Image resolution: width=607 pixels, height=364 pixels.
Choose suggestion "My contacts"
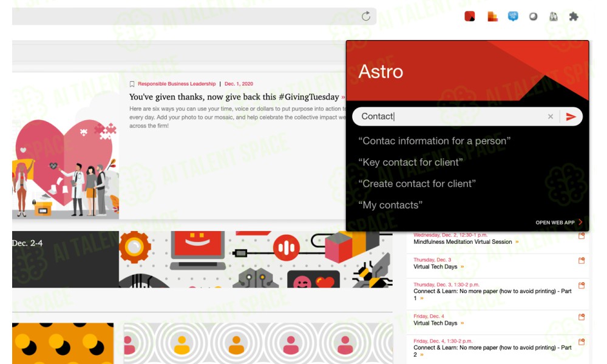pyautogui.click(x=390, y=204)
